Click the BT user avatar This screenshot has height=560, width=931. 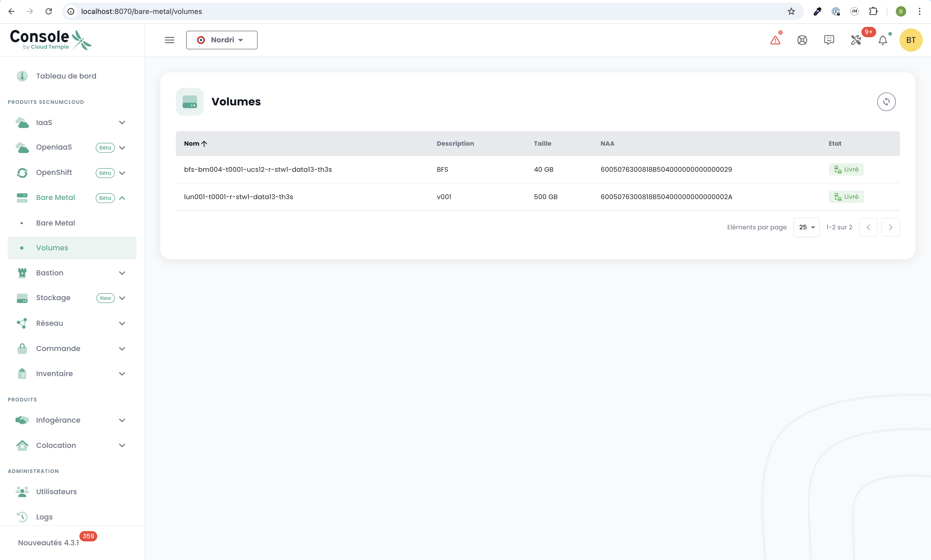(911, 40)
